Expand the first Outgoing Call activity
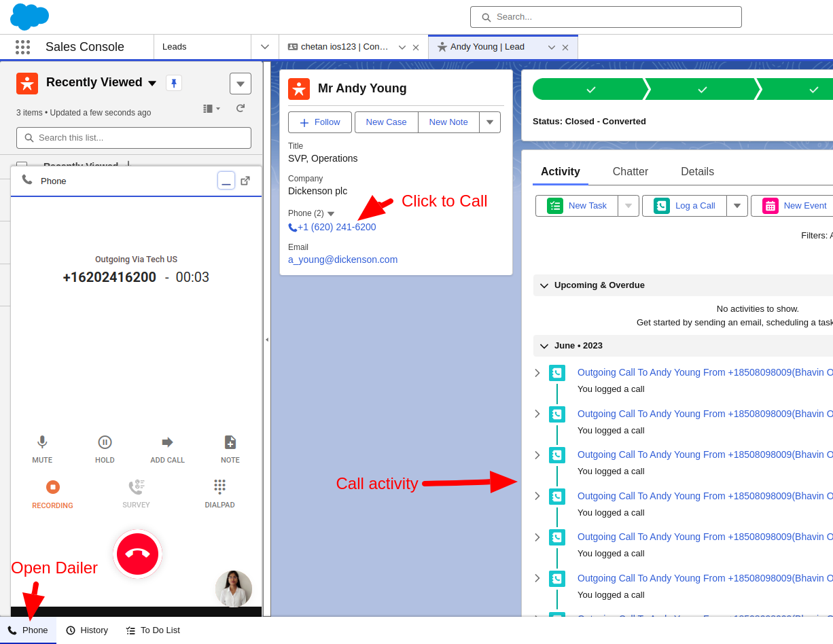 [x=537, y=373]
